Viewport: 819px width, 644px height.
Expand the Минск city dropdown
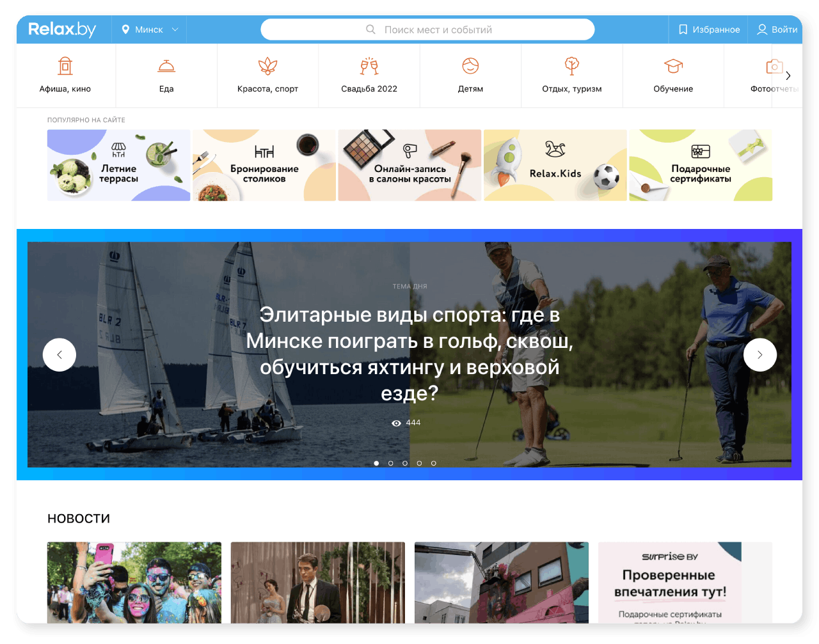[150, 29]
